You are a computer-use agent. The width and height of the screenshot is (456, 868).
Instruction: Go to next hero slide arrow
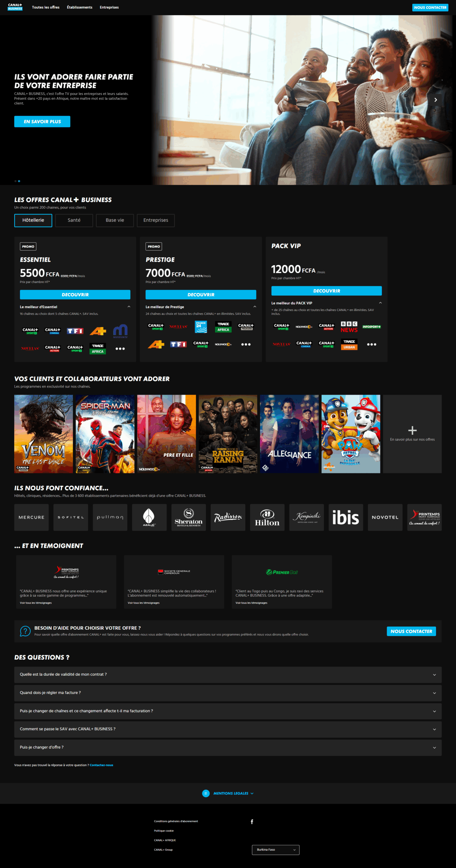[436, 100]
